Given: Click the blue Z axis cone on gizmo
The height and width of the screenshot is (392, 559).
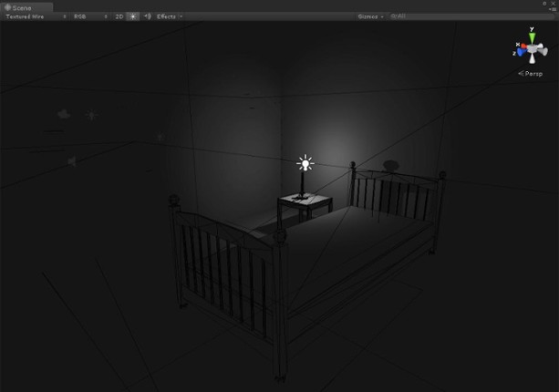Looking at the screenshot, I should pyautogui.click(x=523, y=52).
